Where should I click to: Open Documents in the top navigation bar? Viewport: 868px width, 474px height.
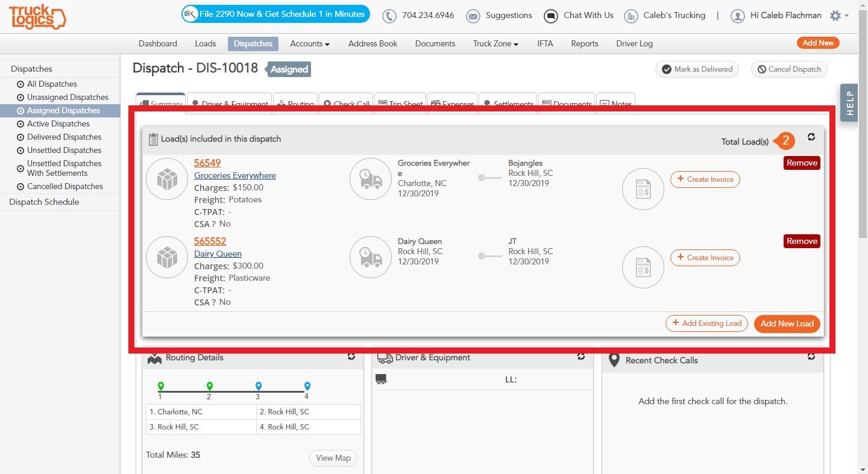click(x=435, y=43)
